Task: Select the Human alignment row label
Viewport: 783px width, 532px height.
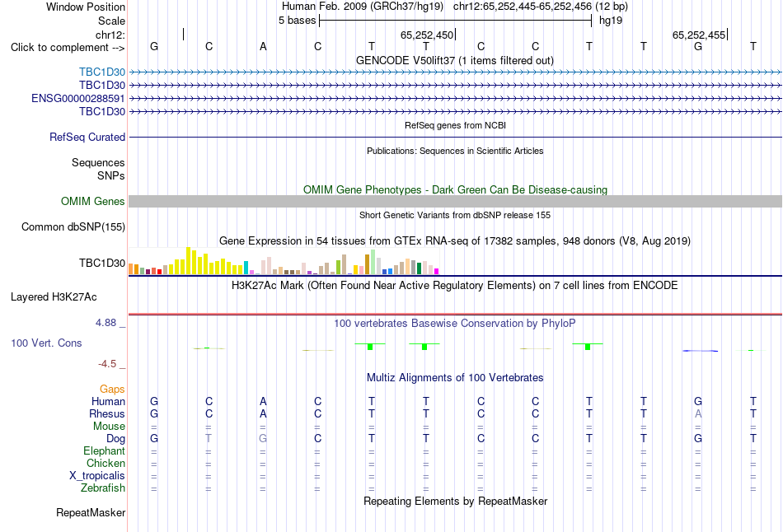Action: (108, 401)
